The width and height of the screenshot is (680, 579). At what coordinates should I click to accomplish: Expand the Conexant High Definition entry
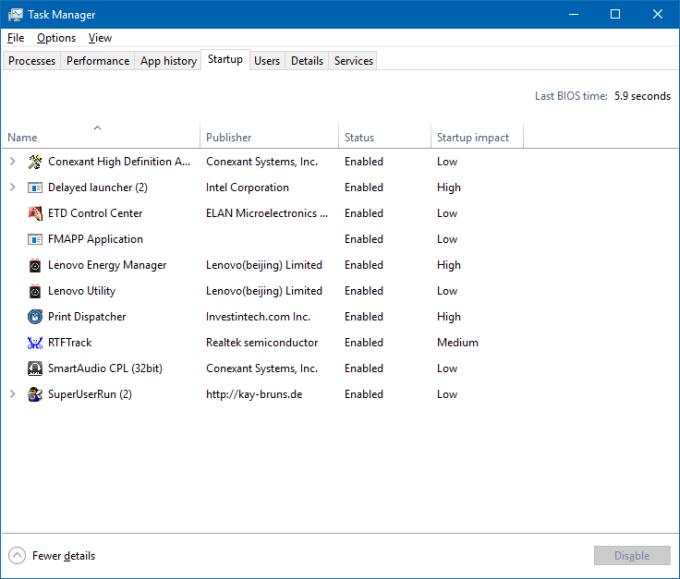(13, 162)
